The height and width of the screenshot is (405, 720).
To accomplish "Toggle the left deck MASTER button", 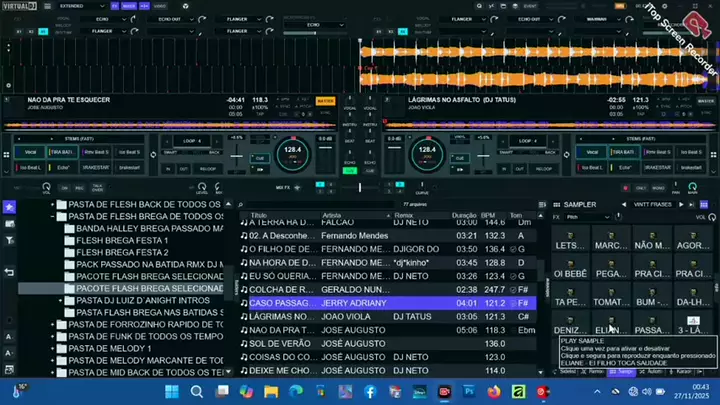I will pos(325,101).
